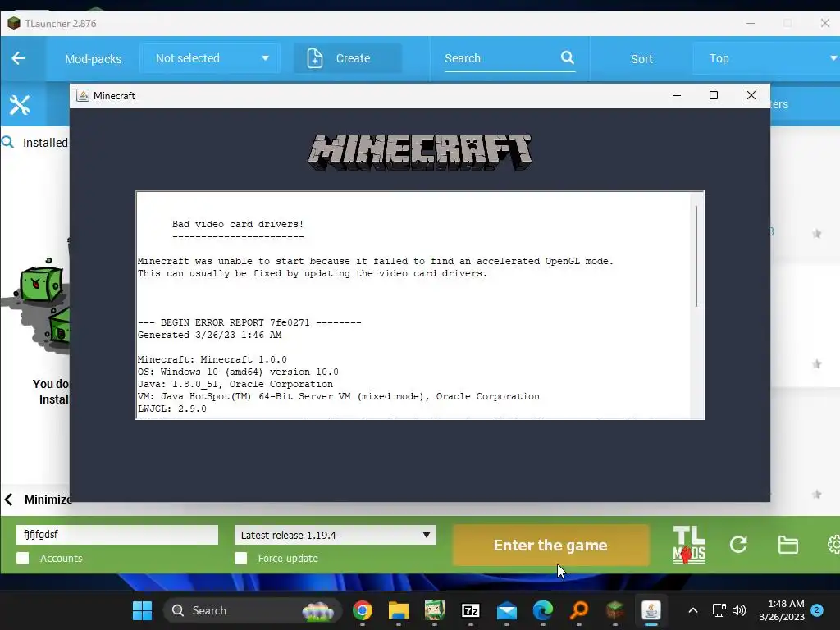The width and height of the screenshot is (840, 630).
Task: Select the 'Bad video card drivers!' text
Action: pos(238,224)
